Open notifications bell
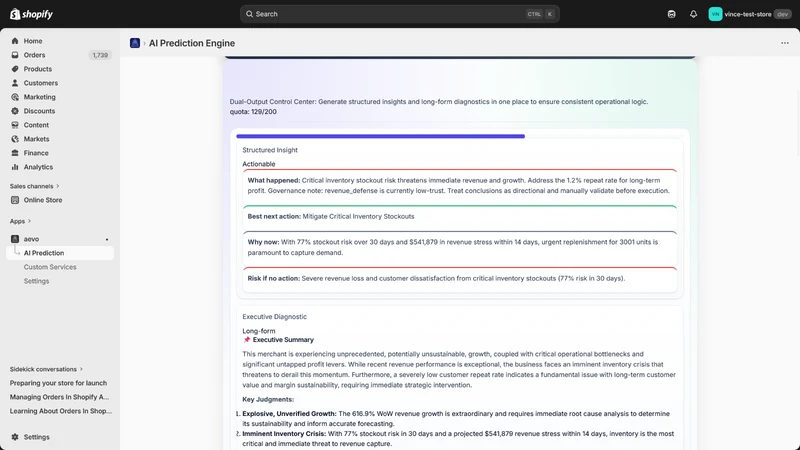 [x=693, y=14]
